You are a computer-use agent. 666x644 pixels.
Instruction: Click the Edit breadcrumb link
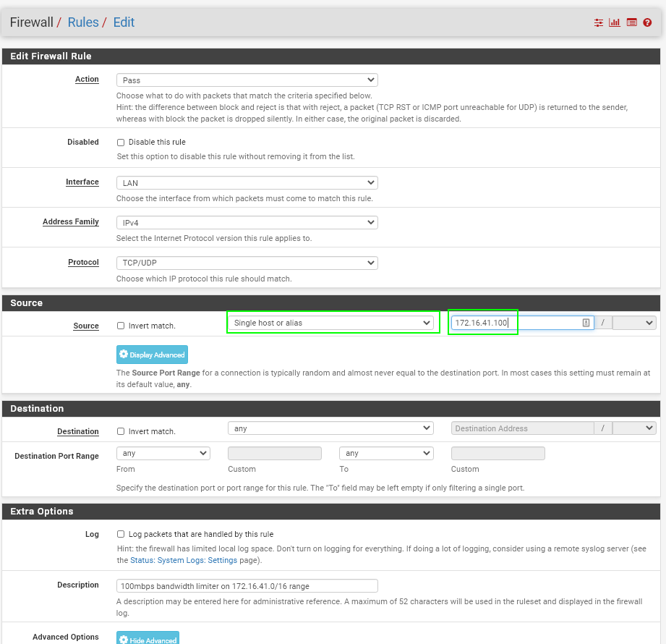[124, 22]
